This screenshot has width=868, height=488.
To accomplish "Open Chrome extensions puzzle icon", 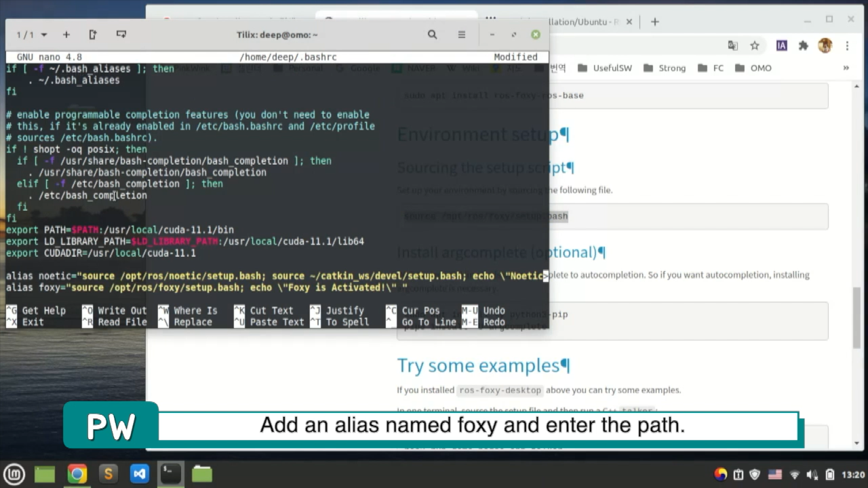I will tap(804, 45).
